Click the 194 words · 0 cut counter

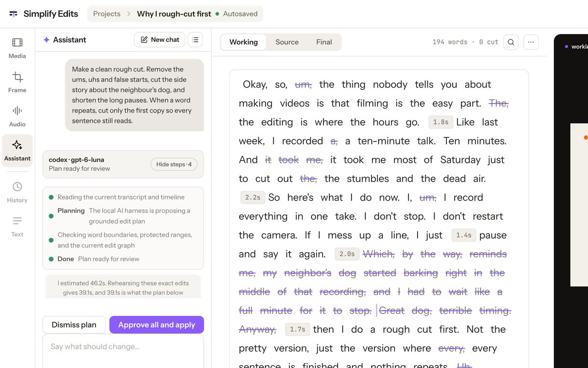pyautogui.click(x=465, y=42)
